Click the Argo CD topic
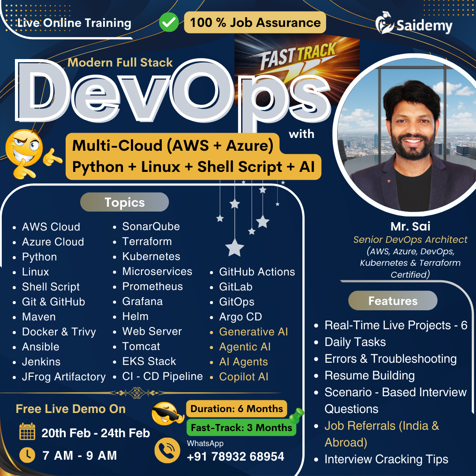Screen dimensions: 476x476 (x=241, y=316)
